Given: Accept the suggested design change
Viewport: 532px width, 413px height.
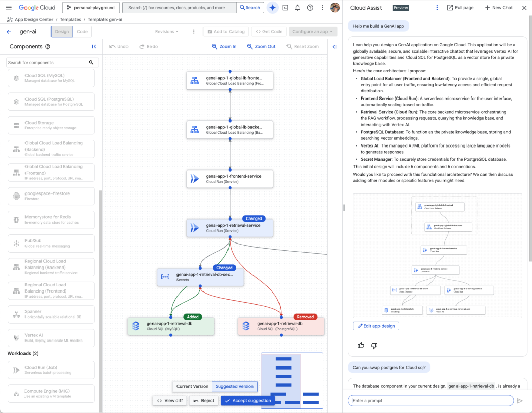Looking at the screenshot, I should (x=247, y=401).
